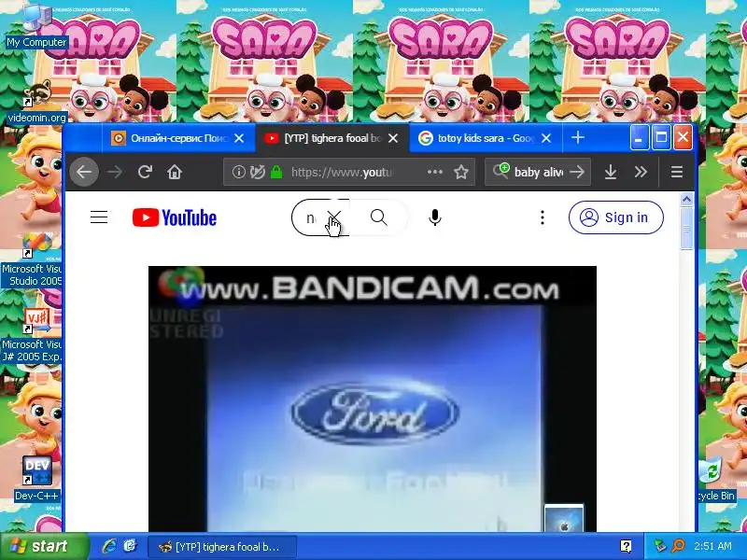Select the Dev-C++ desktop shortcut
This screenshot has width=747, height=560.
(36, 479)
